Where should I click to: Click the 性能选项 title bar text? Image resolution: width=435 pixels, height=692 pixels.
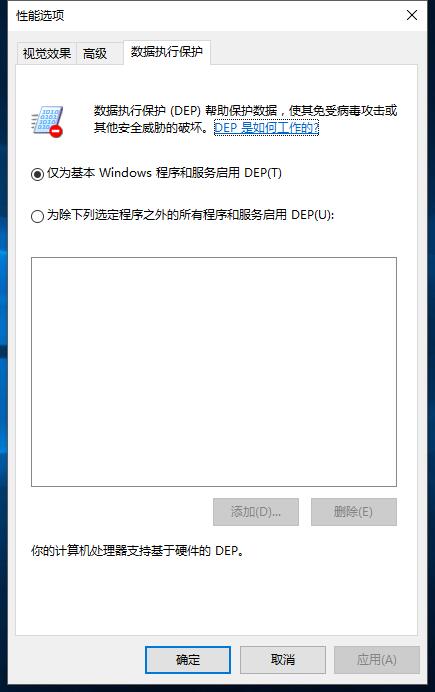pos(40,15)
